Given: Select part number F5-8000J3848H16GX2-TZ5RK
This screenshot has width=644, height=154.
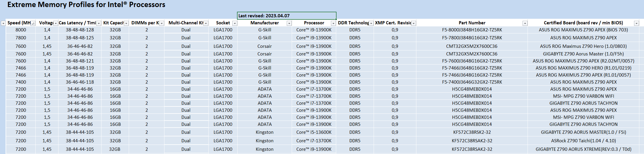Looking at the screenshot, I should (x=472, y=30).
